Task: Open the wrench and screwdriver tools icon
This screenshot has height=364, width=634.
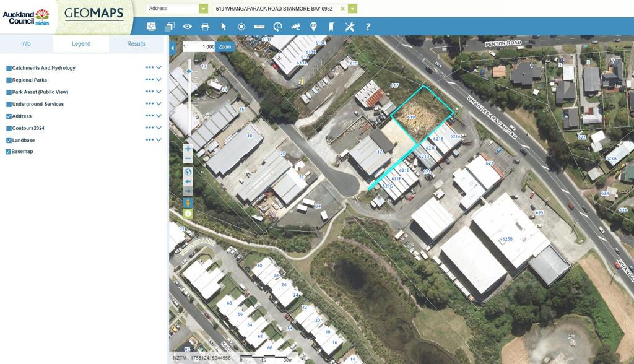Action: [349, 27]
